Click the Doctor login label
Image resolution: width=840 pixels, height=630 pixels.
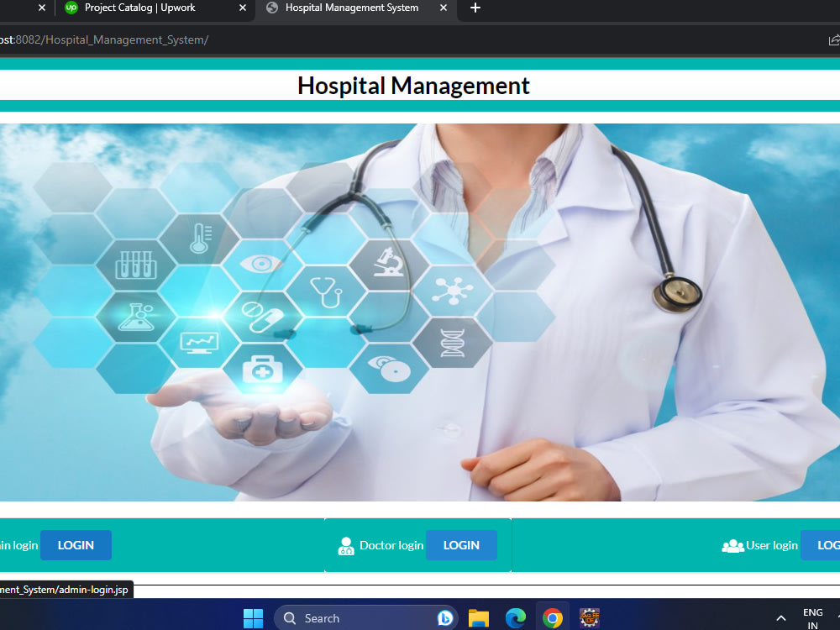[391, 545]
